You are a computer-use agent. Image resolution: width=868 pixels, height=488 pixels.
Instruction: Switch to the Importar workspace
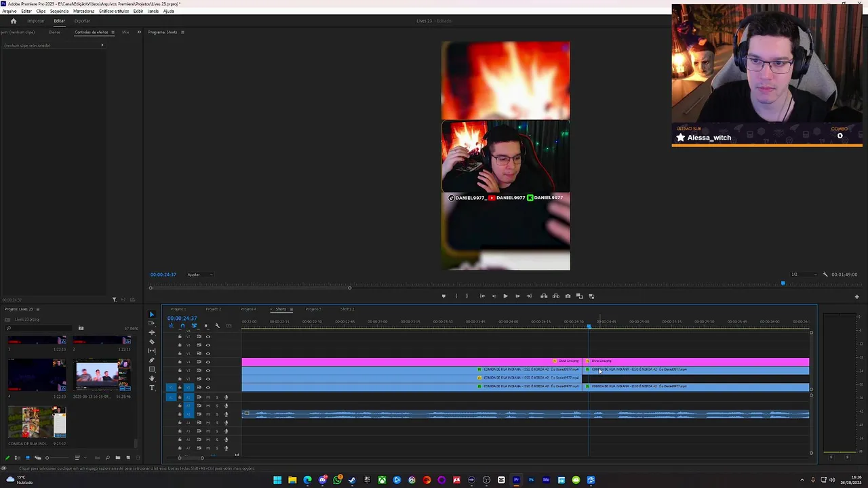coord(36,21)
